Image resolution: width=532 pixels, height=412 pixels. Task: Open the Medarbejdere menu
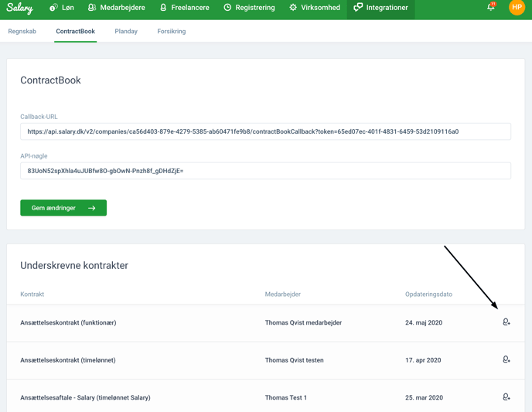click(116, 8)
